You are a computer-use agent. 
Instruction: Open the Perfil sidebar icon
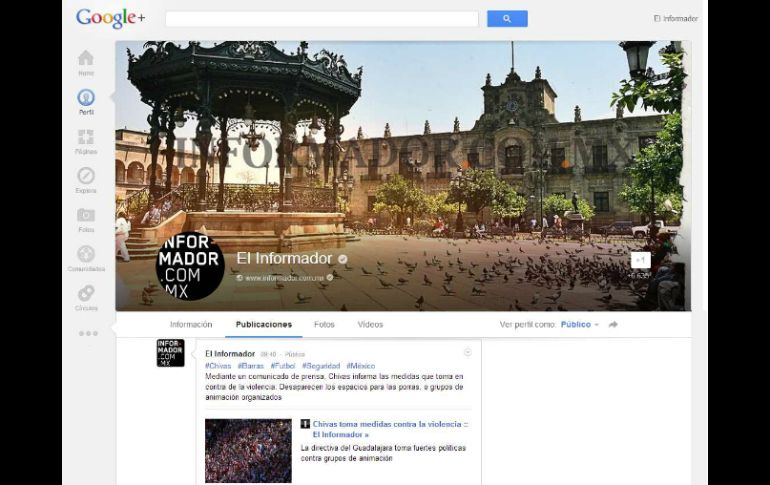click(x=86, y=98)
